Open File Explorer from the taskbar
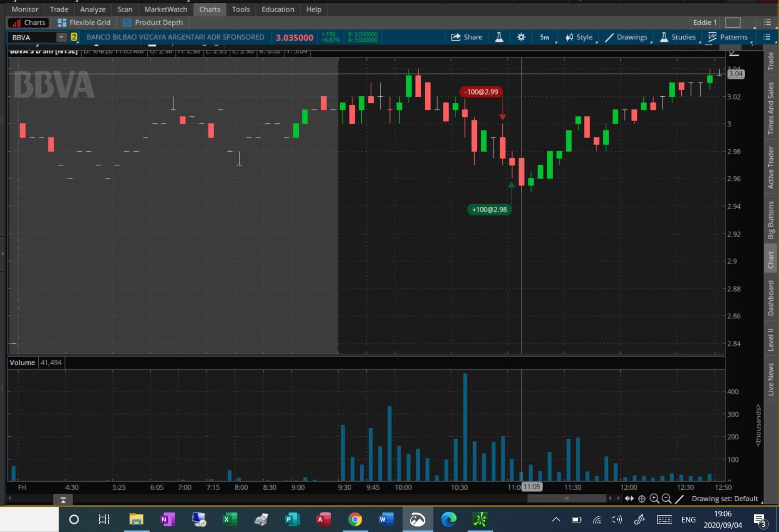The width and height of the screenshot is (779, 532). click(136, 519)
